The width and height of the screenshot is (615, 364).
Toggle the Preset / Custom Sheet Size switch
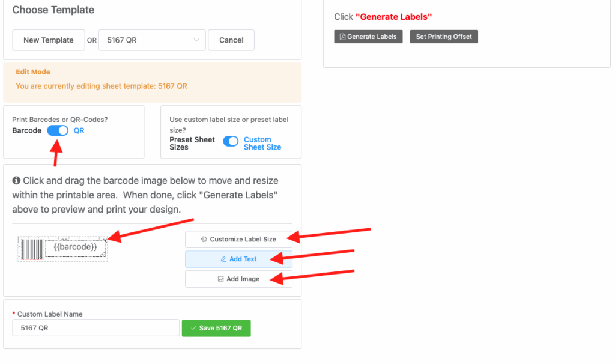(231, 141)
